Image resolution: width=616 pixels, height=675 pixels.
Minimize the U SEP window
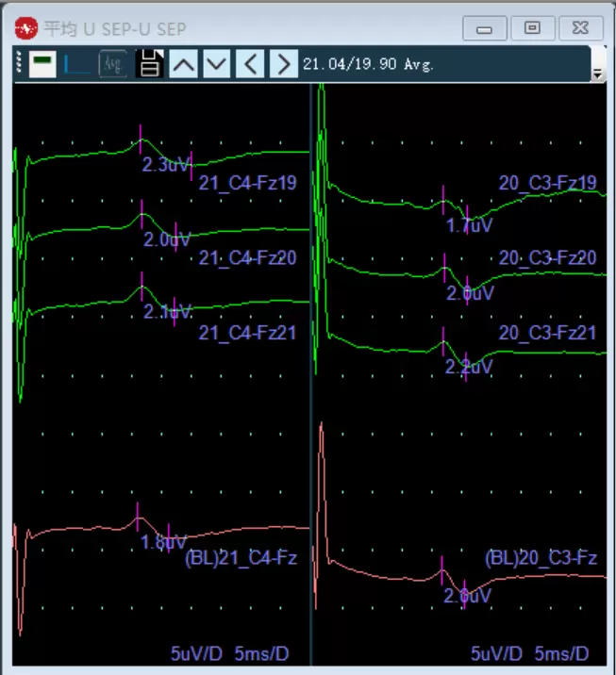485,28
